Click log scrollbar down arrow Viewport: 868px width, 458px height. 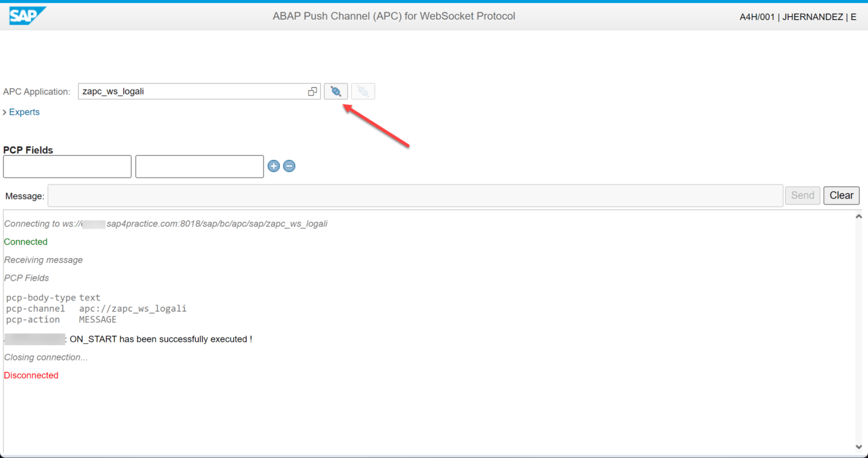(859, 447)
